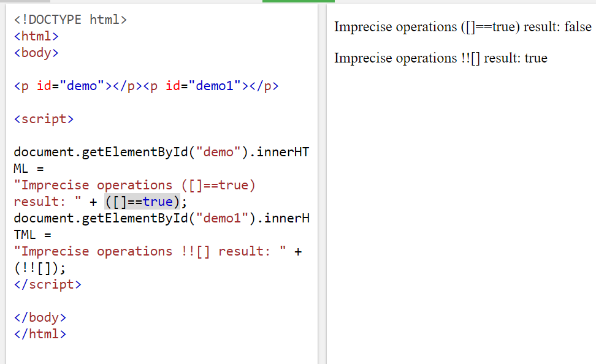Screen dimensions: 596x364
Task: Click the DOCTYPE html declaration
Action: [69, 19]
